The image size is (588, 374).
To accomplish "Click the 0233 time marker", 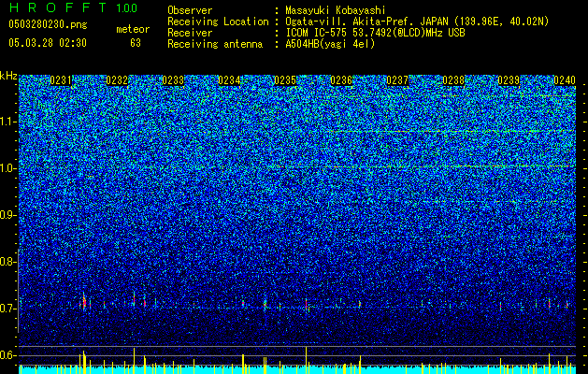I will coord(173,80).
